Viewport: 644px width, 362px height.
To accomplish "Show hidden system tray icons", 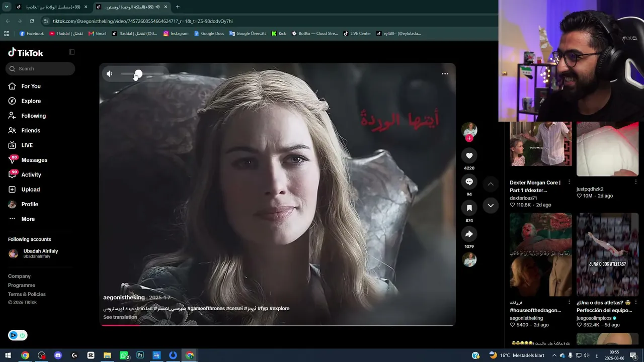I will (x=554, y=355).
